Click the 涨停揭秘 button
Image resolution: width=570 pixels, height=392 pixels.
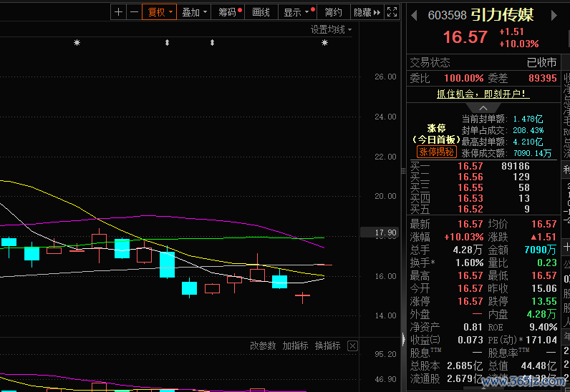[437, 152]
